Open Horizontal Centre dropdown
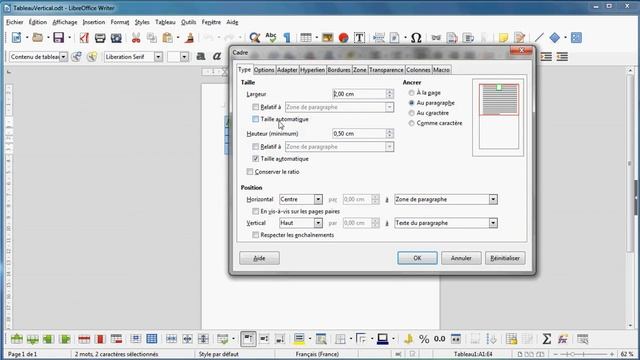 click(301, 200)
